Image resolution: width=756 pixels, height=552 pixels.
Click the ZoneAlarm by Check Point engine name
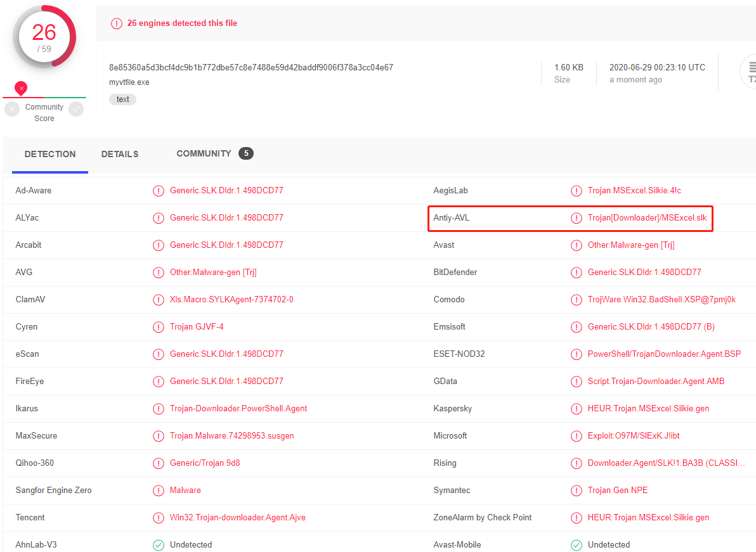483,518
